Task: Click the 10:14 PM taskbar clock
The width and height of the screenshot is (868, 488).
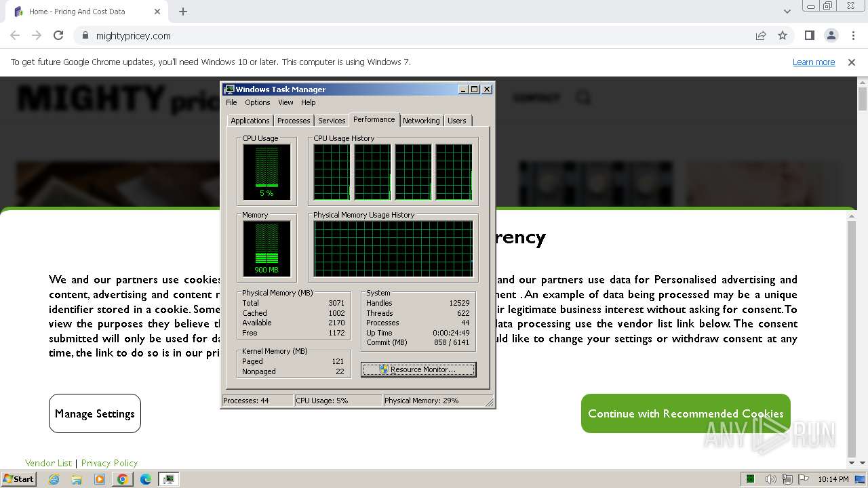Action: click(x=833, y=479)
